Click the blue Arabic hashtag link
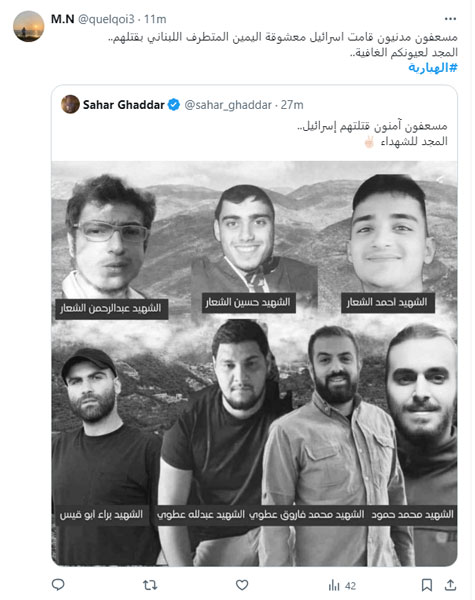The width and height of the screenshot is (475, 600). (x=433, y=68)
